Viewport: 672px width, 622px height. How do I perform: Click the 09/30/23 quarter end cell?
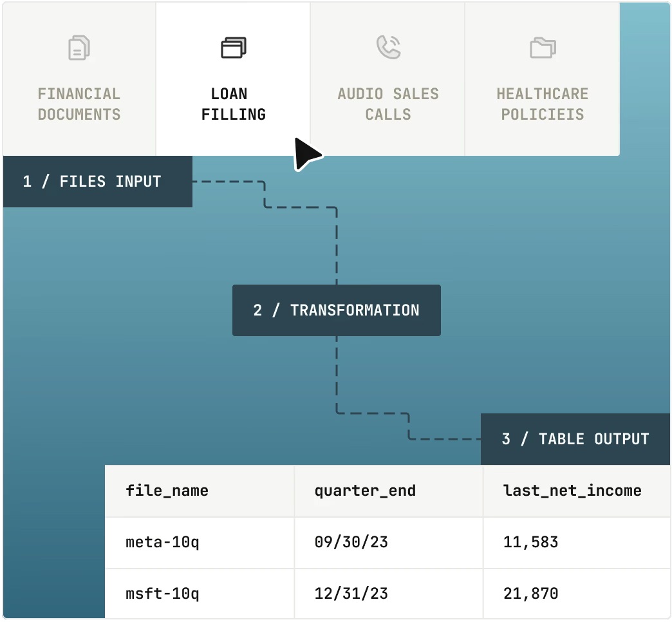(x=351, y=542)
